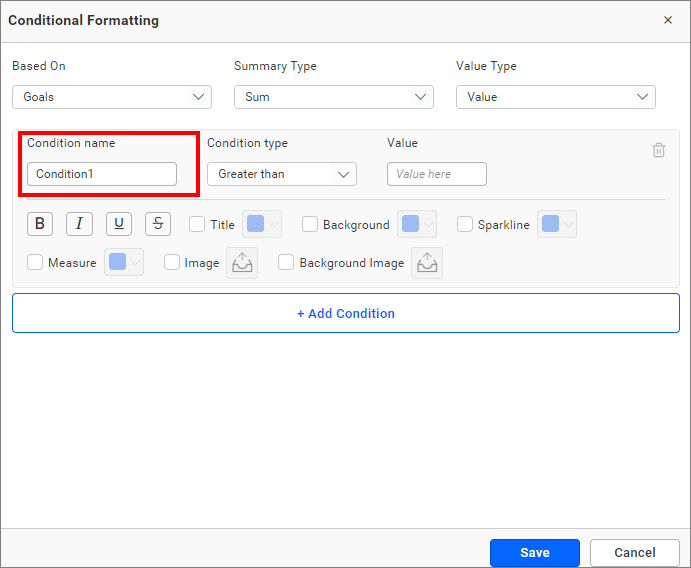Upload file for Background Image
The image size is (691, 568).
coord(427,263)
